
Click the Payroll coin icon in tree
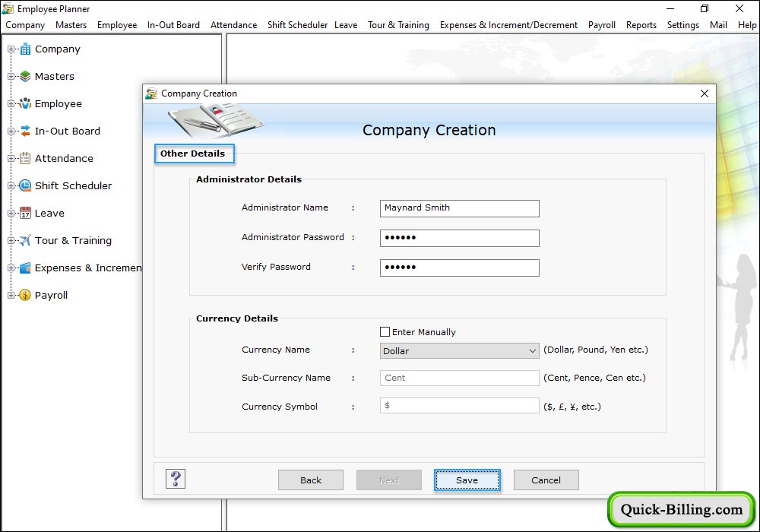coord(25,295)
